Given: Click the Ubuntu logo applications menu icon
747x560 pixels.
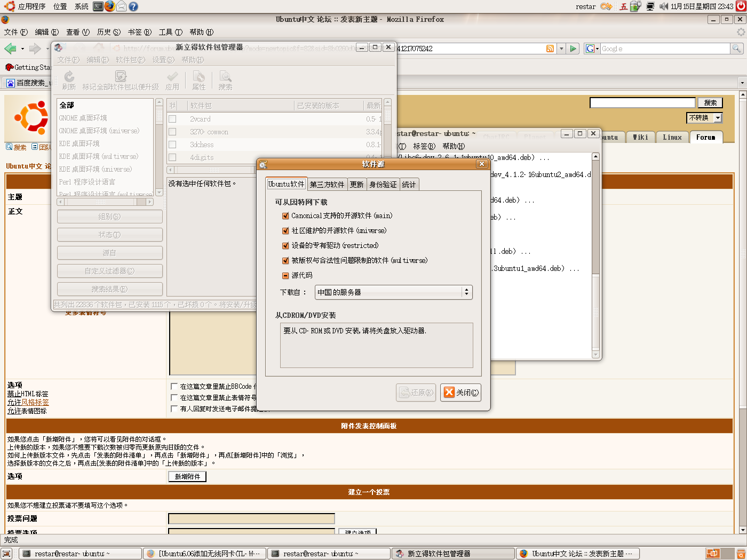Looking at the screenshot, I should [10, 6].
